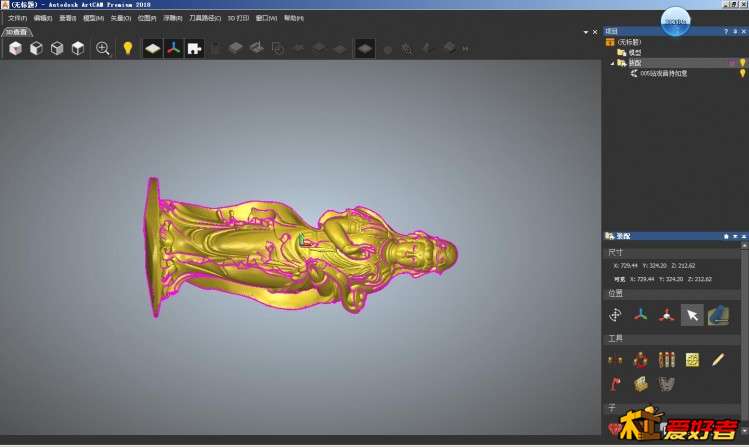Image resolution: width=749 pixels, height=447 pixels.
Task: Open the 模型 (Model) menu
Action: 93,18
